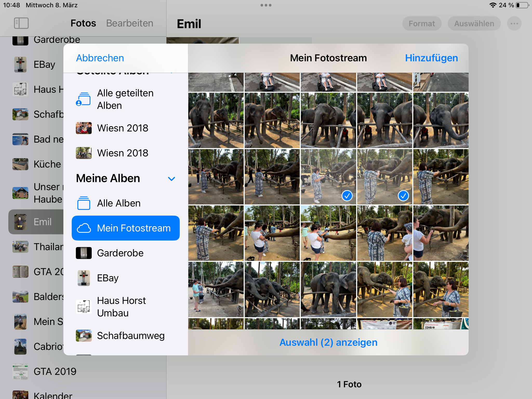Open the EBay album icon
532x399 pixels.
click(x=83, y=278)
